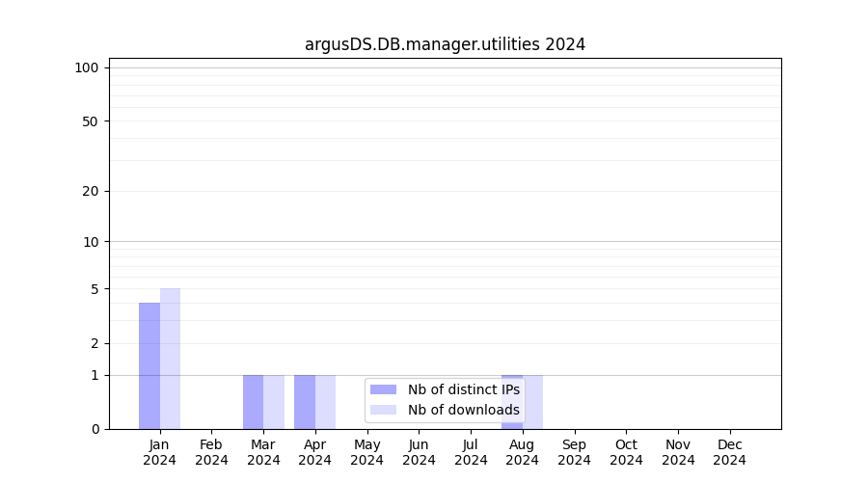868x482 pixels.
Task: Click the 'Nb of downloads' legend color swatch
Action: (383, 410)
